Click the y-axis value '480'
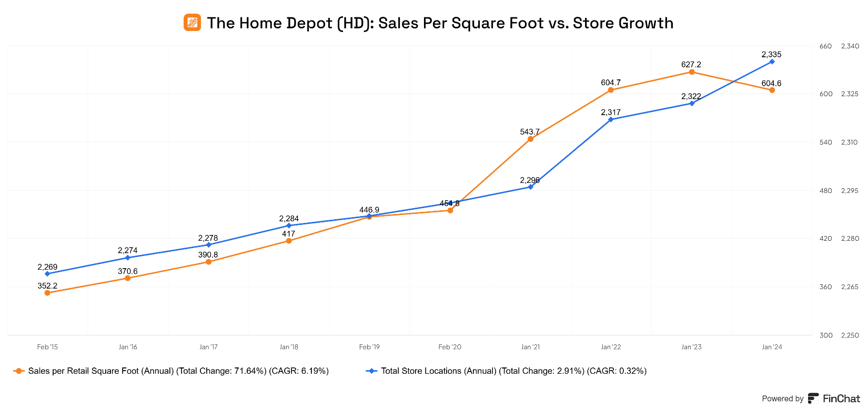The width and height of the screenshot is (868, 410). pos(826,191)
